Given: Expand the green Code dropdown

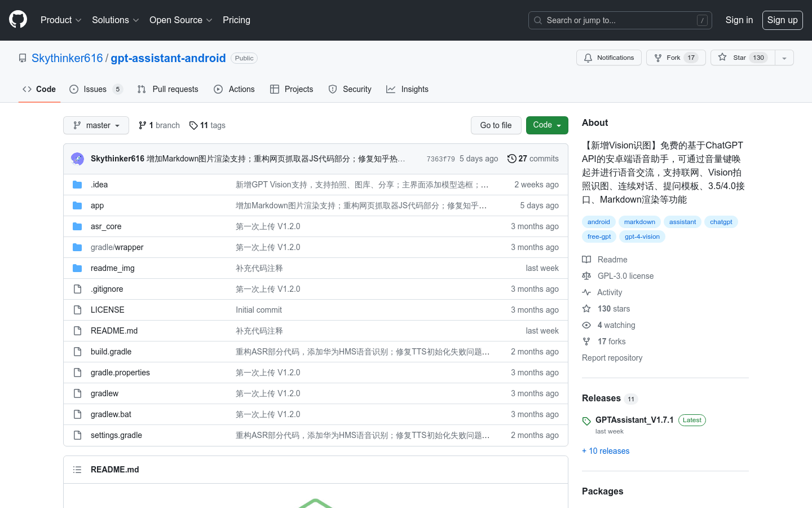Looking at the screenshot, I should [546, 125].
